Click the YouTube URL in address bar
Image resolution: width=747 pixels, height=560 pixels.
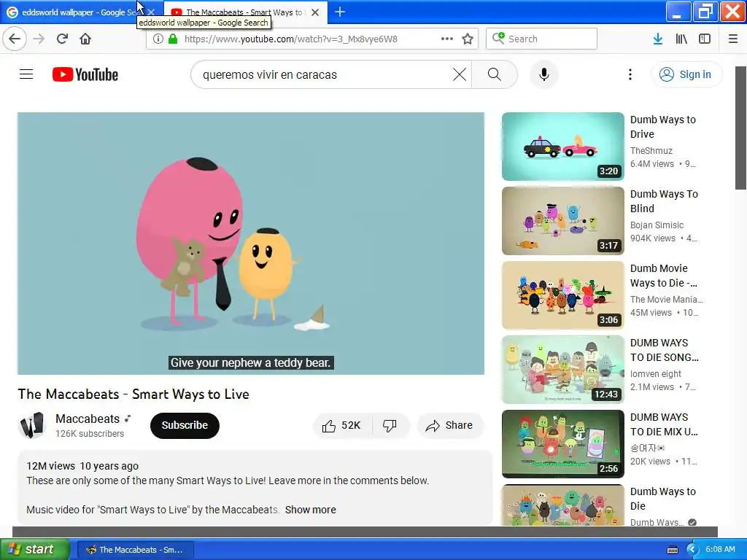tap(290, 39)
